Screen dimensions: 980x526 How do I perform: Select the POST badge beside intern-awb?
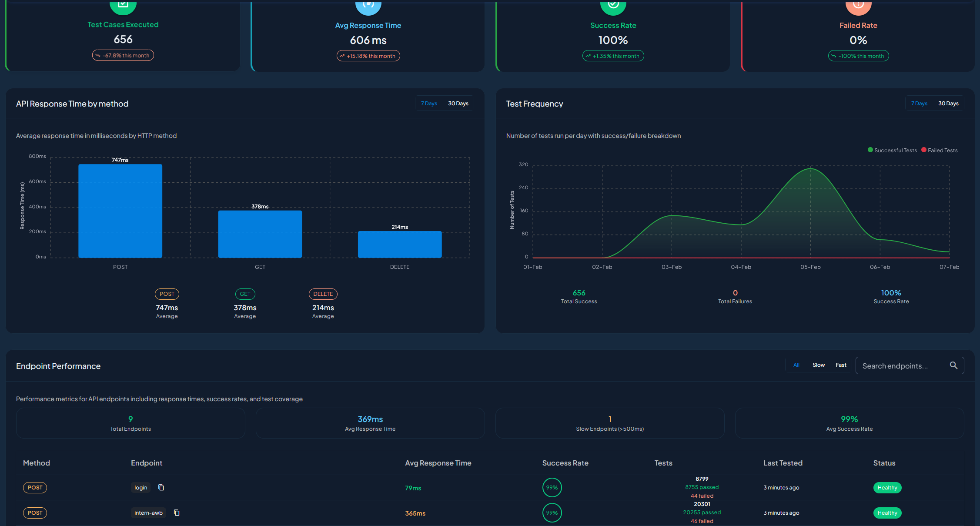point(35,513)
